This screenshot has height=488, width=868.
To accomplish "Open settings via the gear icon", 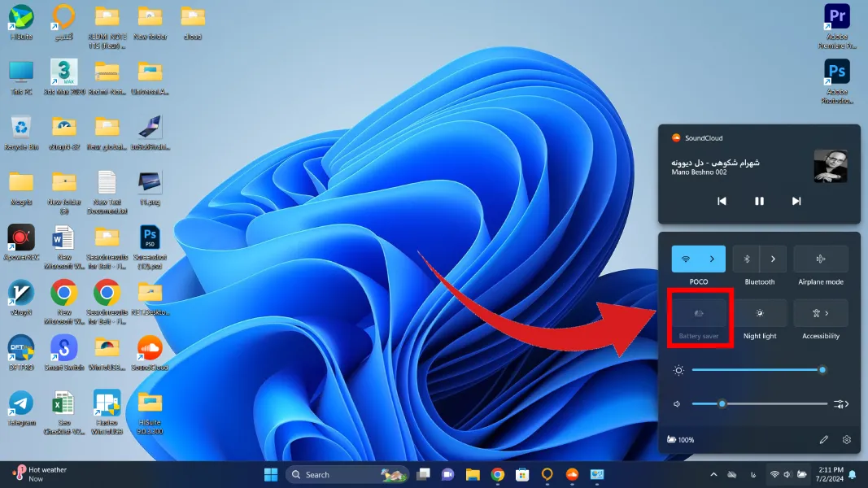I will point(847,440).
